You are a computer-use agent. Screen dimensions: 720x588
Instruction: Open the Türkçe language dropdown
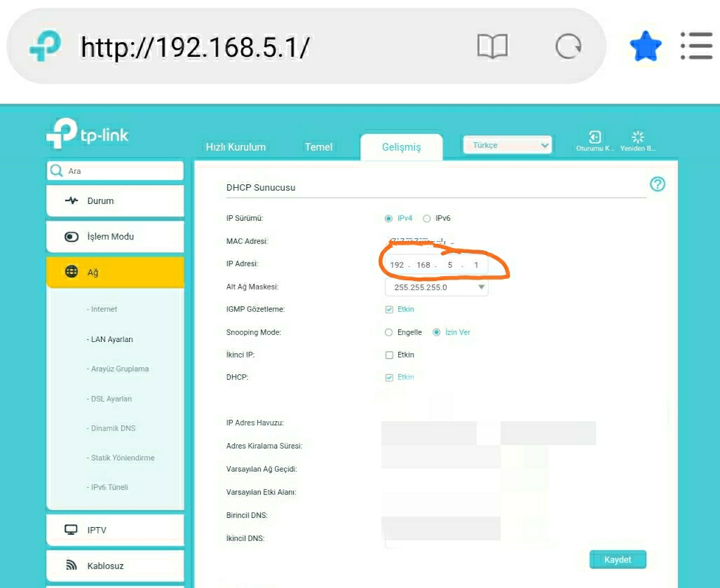(x=507, y=145)
